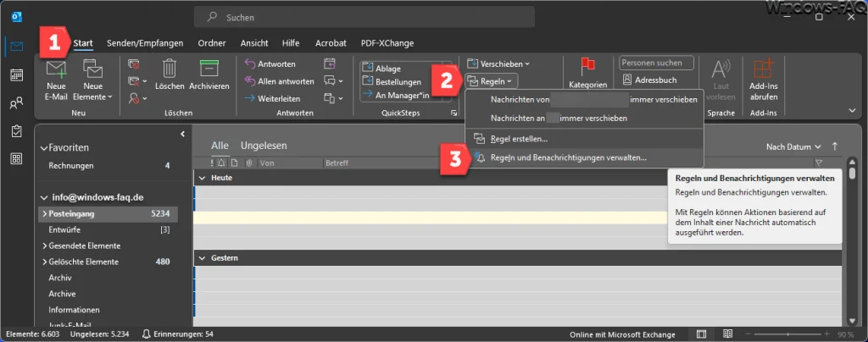Click Antworten reply arrow
This screenshot has height=342, width=868.
tap(270, 64)
